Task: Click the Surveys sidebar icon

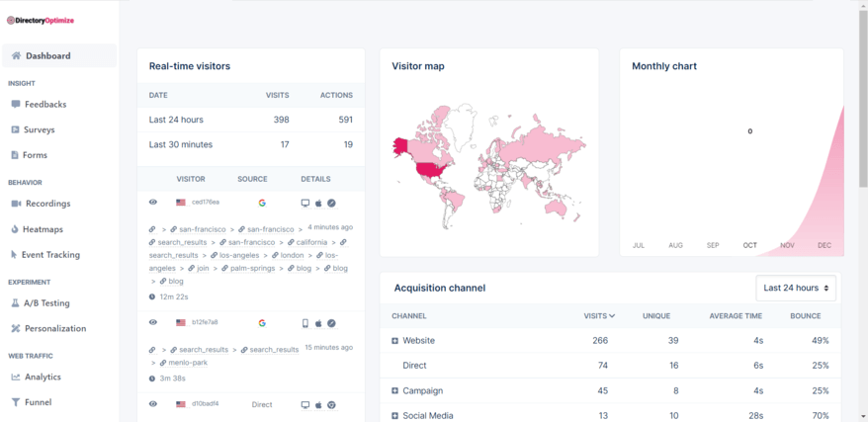Action: click(16, 129)
